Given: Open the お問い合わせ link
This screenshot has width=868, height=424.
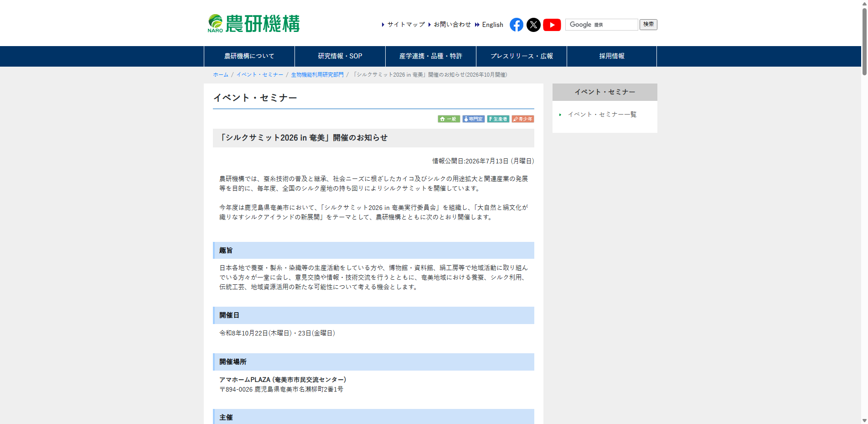Looking at the screenshot, I should 452,25.
